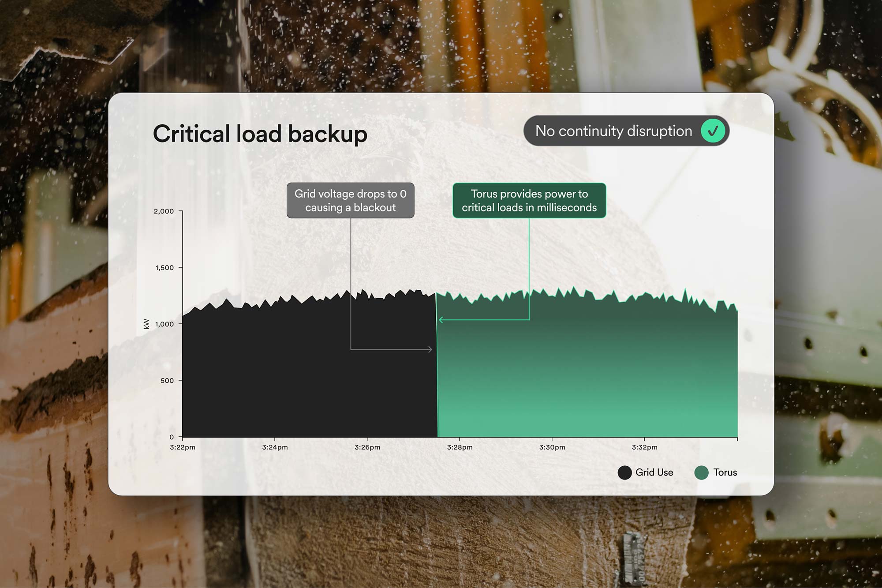Click the green checkmark icon

pos(713,131)
